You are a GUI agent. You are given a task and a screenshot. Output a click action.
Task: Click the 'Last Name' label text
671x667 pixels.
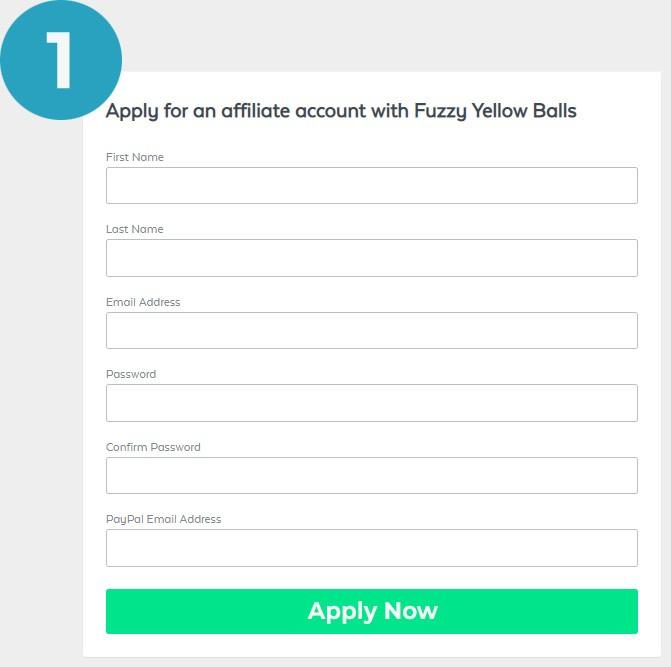click(x=134, y=229)
